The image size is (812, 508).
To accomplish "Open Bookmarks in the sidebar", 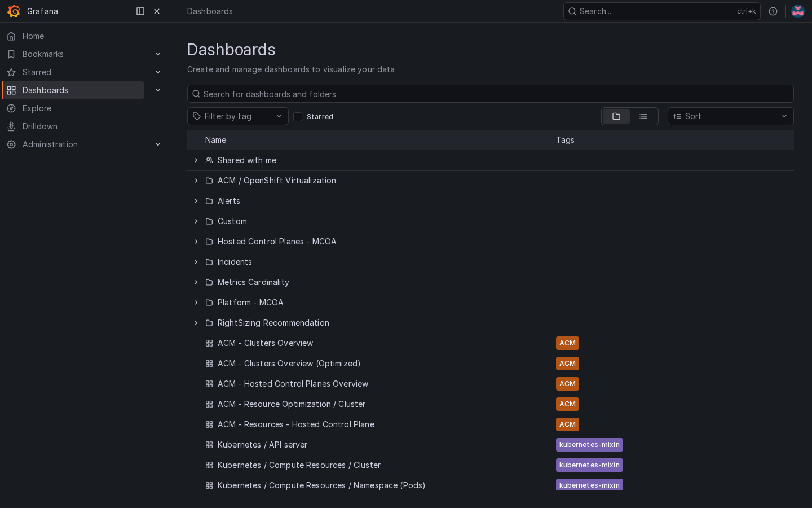I will (x=43, y=54).
